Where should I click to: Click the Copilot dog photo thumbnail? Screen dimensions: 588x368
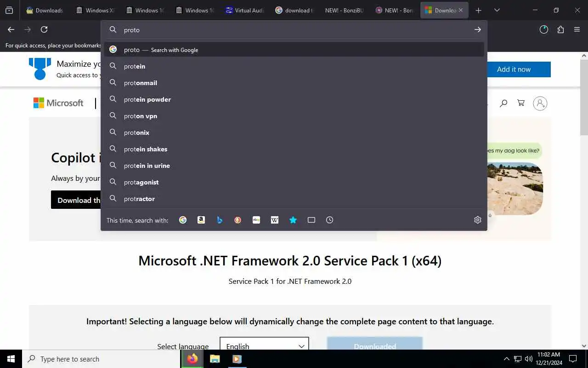point(515,189)
